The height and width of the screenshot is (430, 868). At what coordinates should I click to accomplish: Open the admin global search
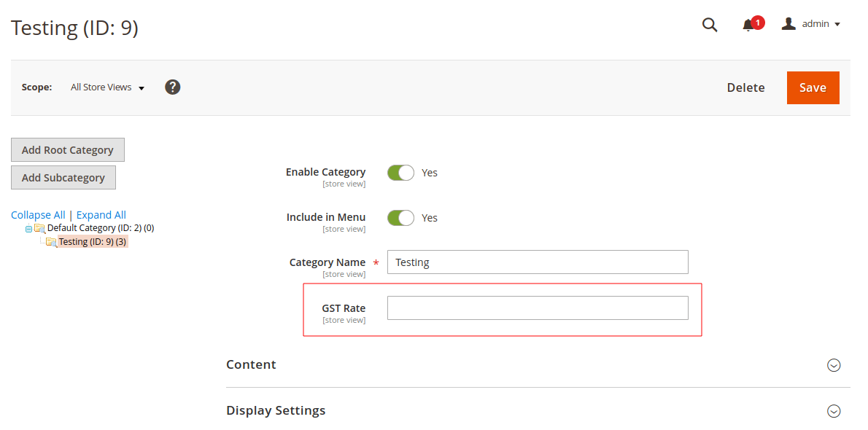pyautogui.click(x=709, y=24)
